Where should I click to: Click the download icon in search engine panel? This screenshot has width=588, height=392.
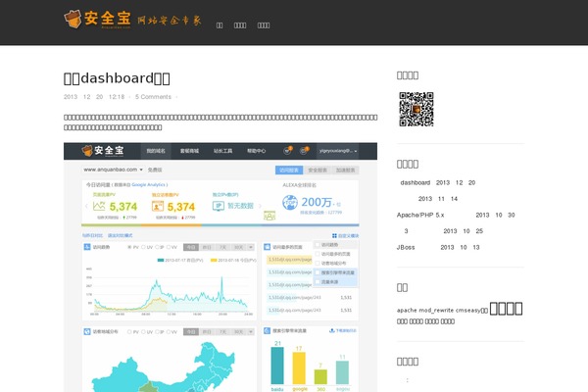pos(331,331)
